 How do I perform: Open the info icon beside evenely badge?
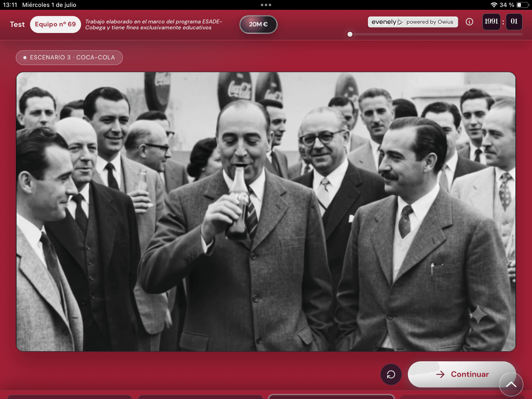click(x=469, y=22)
